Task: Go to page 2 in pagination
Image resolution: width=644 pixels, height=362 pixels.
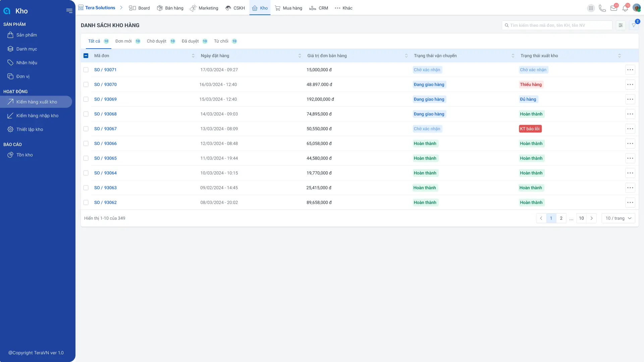Action: click(561, 218)
